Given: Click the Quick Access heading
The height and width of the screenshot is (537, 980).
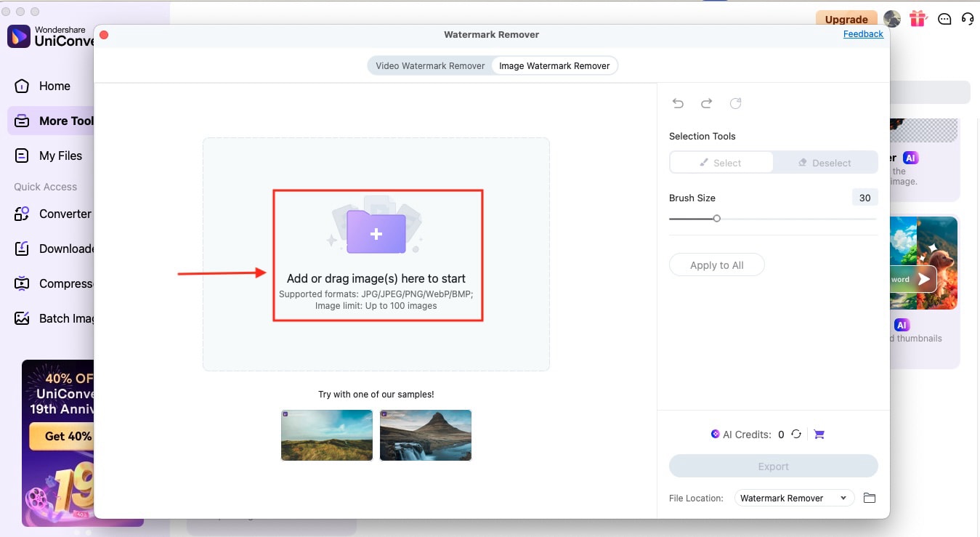Looking at the screenshot, I should tap(45, 187).
